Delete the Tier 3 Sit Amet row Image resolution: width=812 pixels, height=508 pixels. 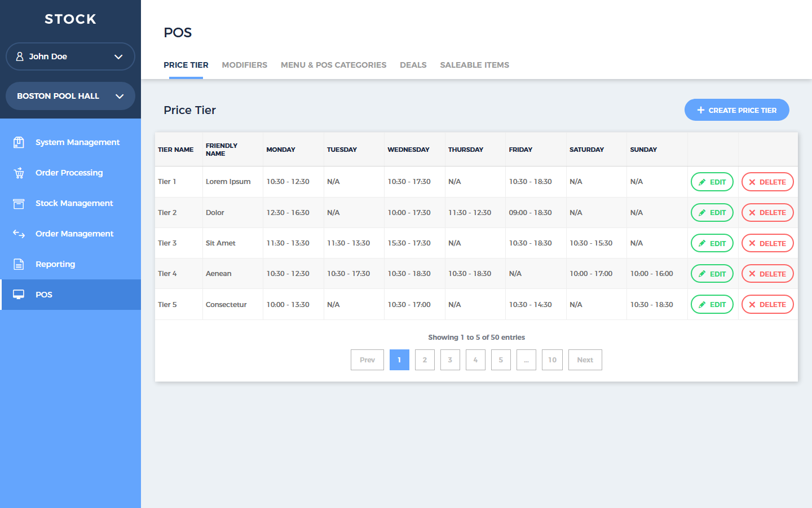[767, 243]
